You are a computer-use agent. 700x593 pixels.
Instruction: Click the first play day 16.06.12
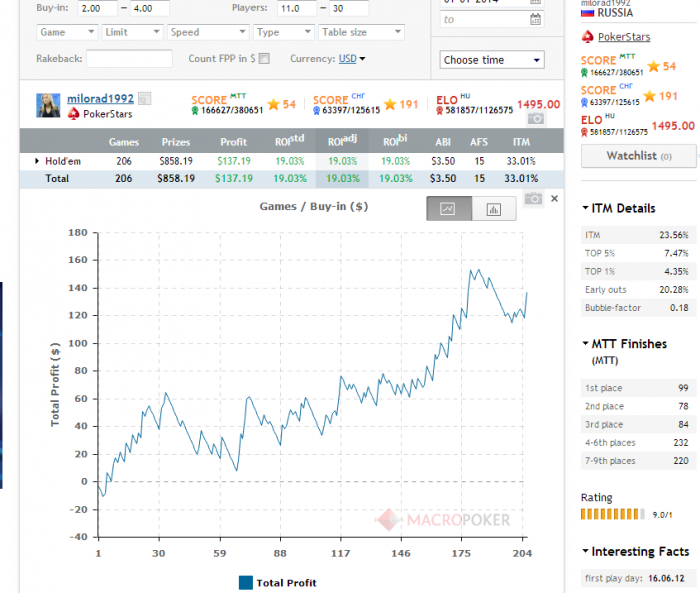pos(666,578)
